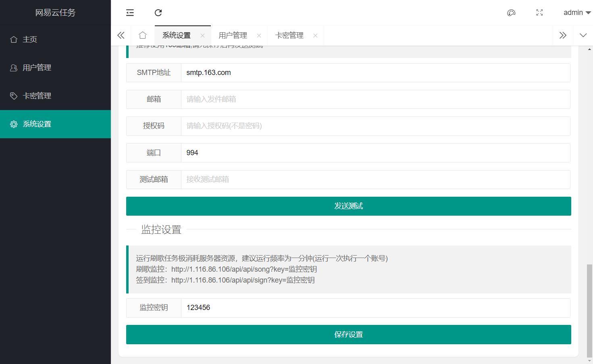Go to the home tab icon

(142, 35)
